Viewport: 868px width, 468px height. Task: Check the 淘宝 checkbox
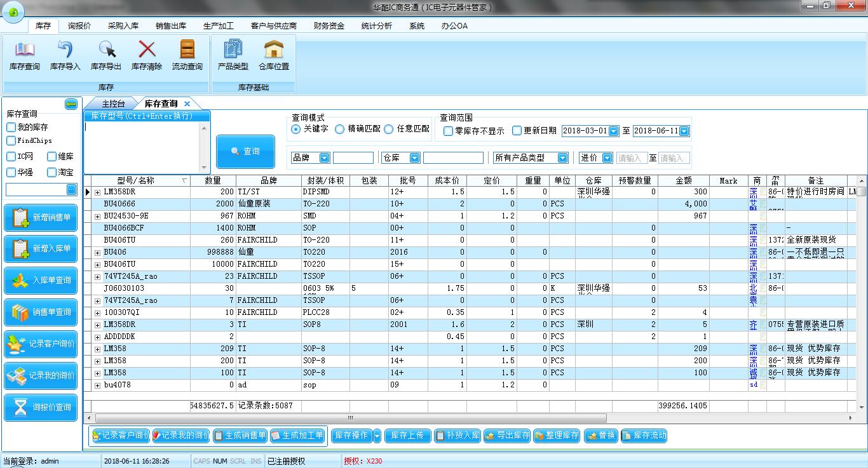(51, 172)
